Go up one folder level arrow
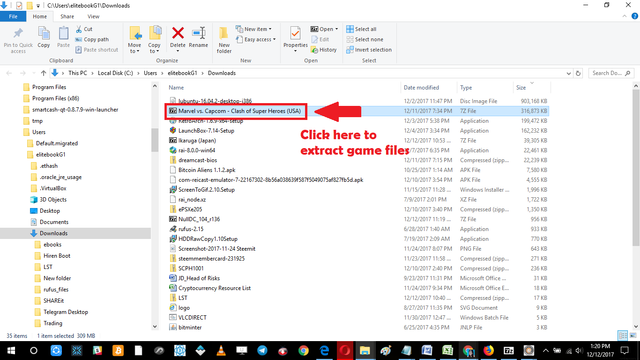Viewport: 640px width, 360px height. pyautogui.click(x=43, y=73)
